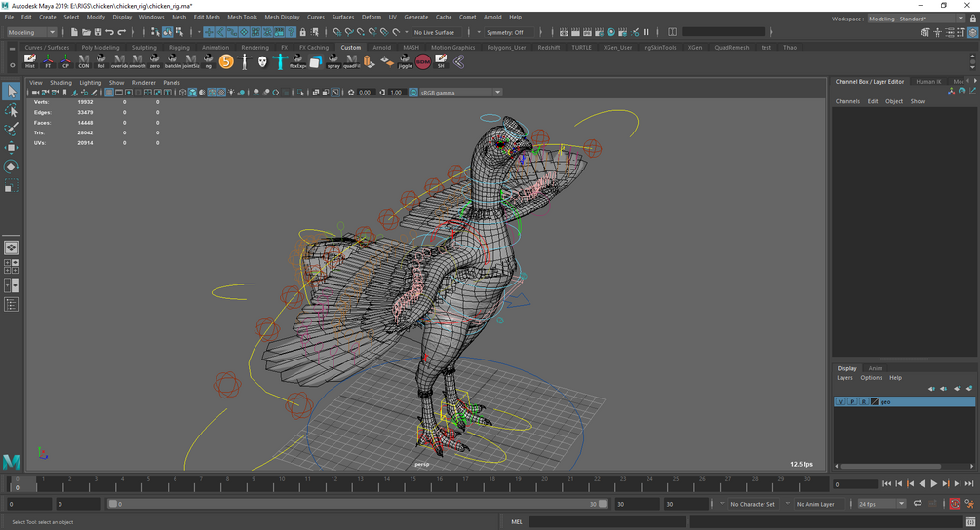Open a scene with the folder icon
The height and width of the screenshot is (530, 980).
86,32
